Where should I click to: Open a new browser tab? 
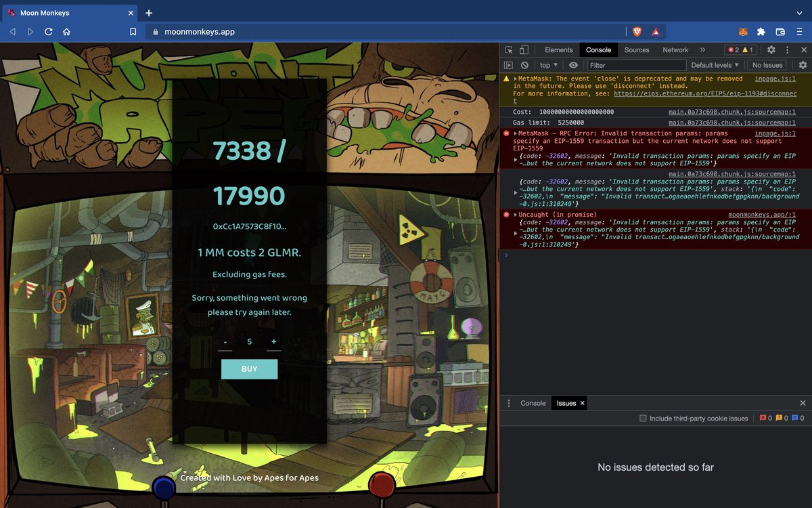coord(149,13)
